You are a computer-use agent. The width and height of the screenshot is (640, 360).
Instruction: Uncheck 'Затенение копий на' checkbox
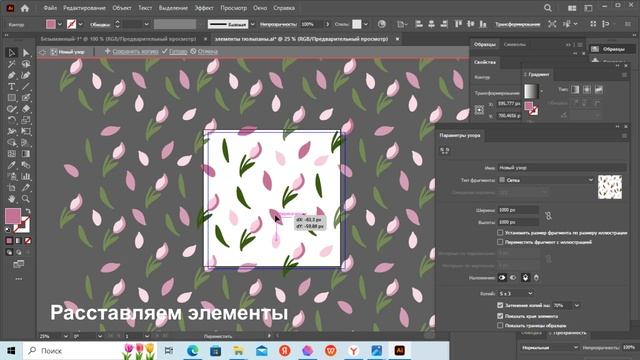coord(500,305)
